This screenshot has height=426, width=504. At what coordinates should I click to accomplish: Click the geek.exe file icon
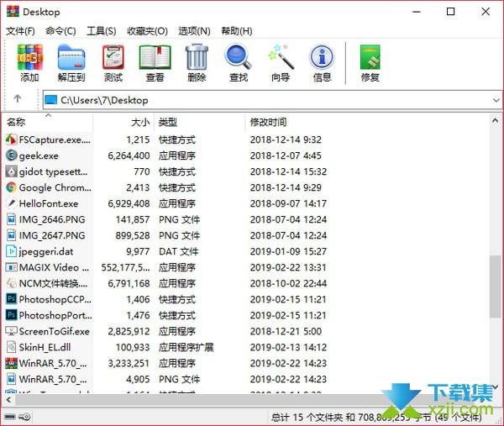pyautogui.click(x=11, y=155)
